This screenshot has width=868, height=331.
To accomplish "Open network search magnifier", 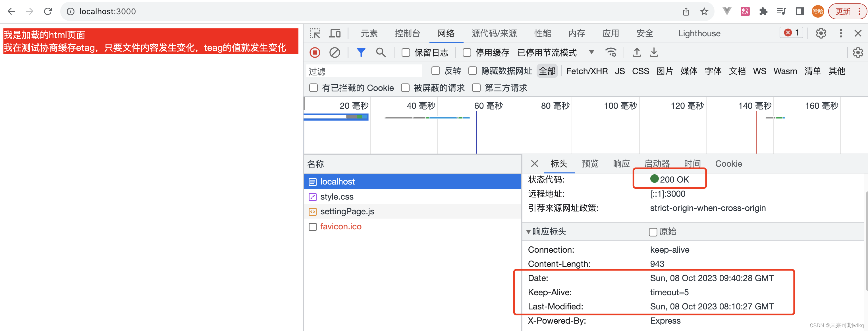I will [381, 53].
